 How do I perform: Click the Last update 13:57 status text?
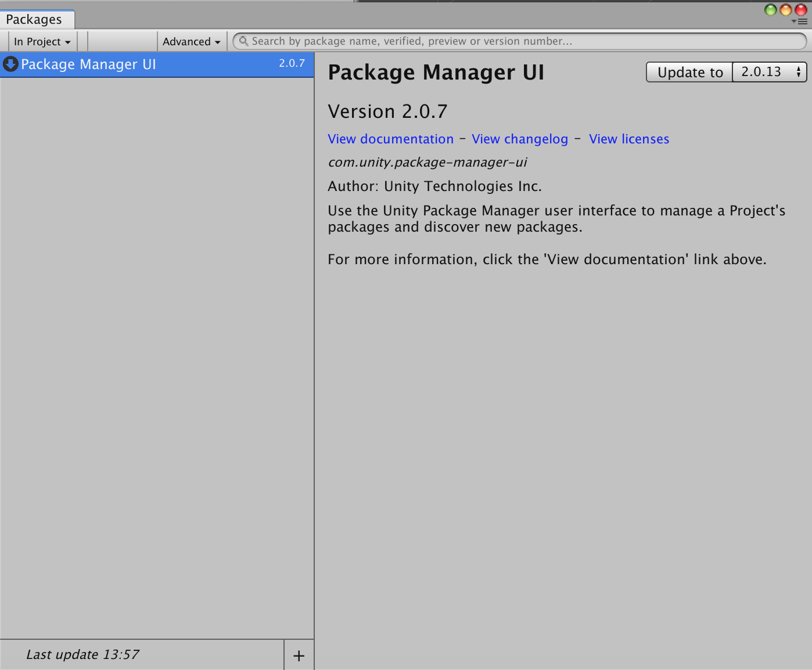point(82,655)
